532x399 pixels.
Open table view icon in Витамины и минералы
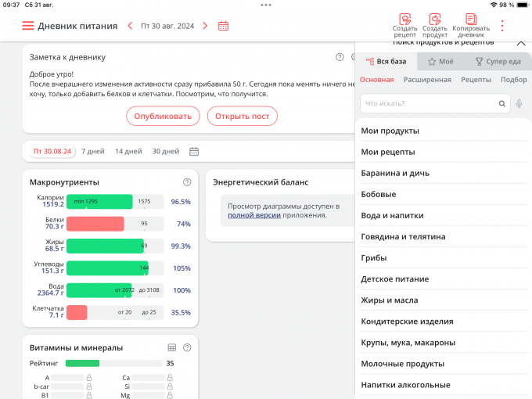[x=172, y=347]
